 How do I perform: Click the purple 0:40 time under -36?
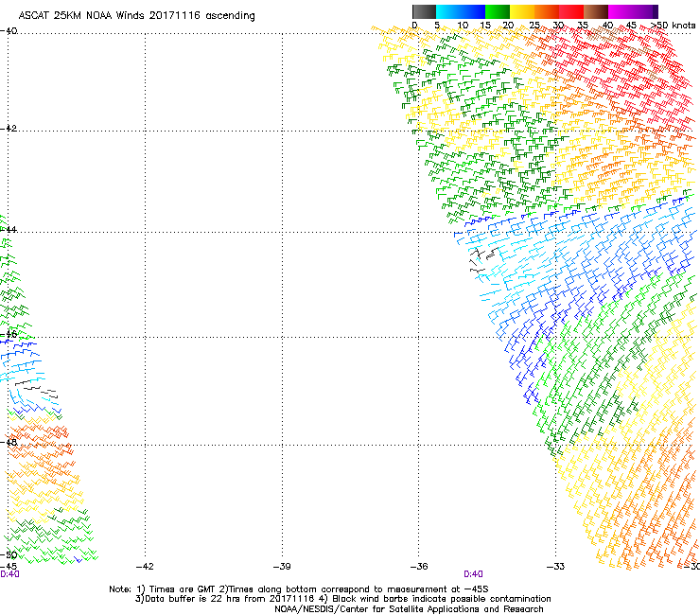(x=473, y=574)
